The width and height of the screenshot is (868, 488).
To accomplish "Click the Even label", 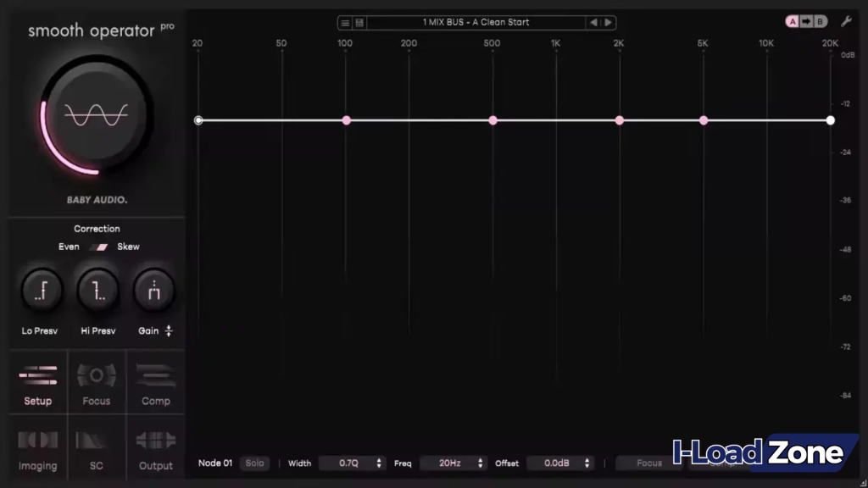I will (69, 247).
